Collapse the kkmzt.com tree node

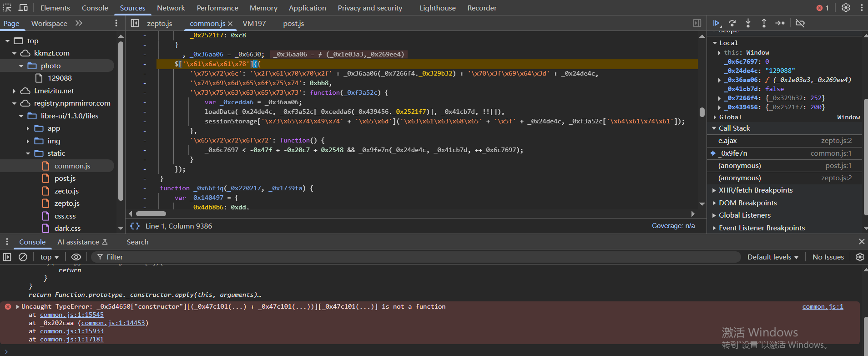click(x=15, y=53)
